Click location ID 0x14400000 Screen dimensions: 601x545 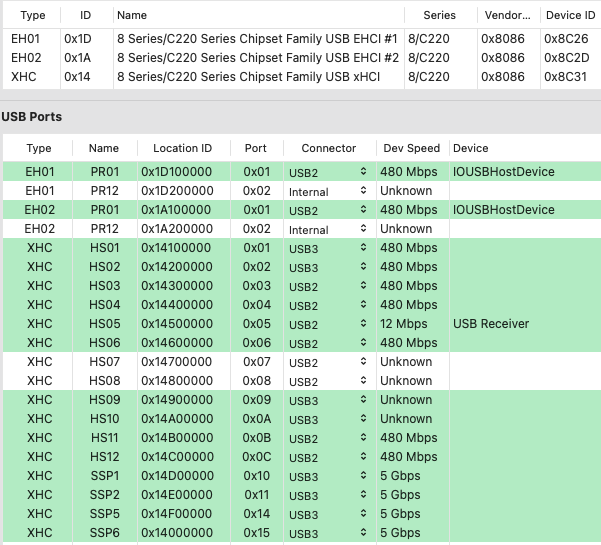(x=177, y=305)
